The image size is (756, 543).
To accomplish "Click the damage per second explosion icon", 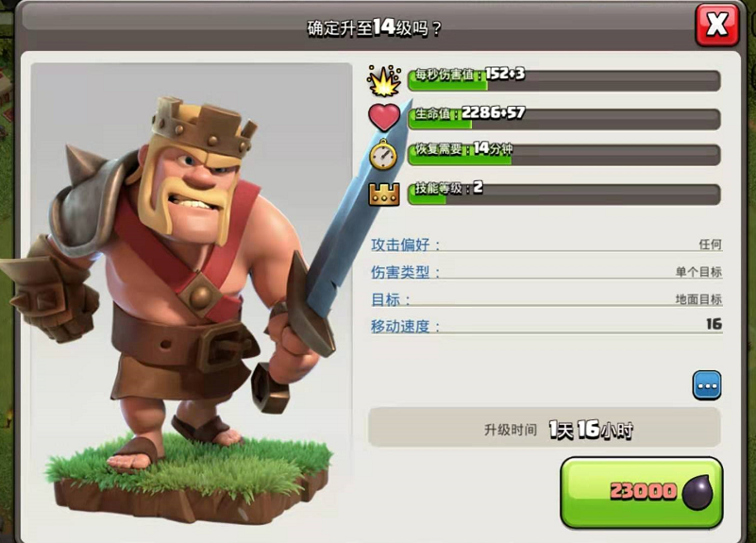I will (384, 80).
